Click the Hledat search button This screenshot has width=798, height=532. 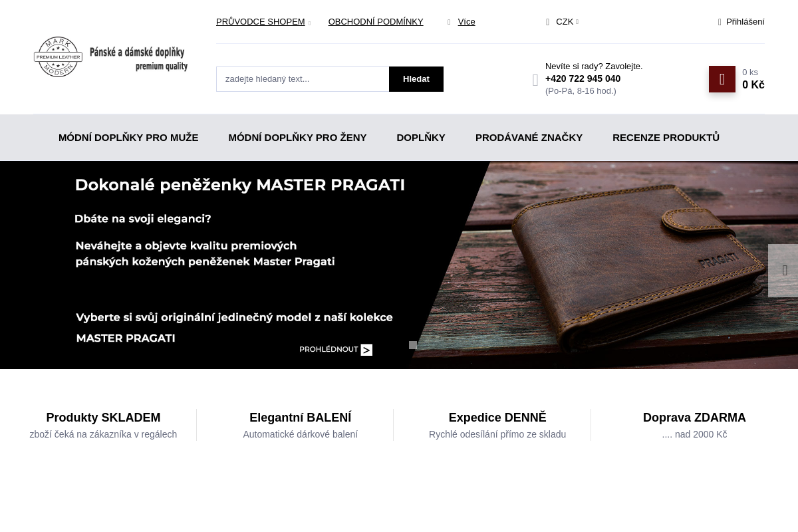416,79
